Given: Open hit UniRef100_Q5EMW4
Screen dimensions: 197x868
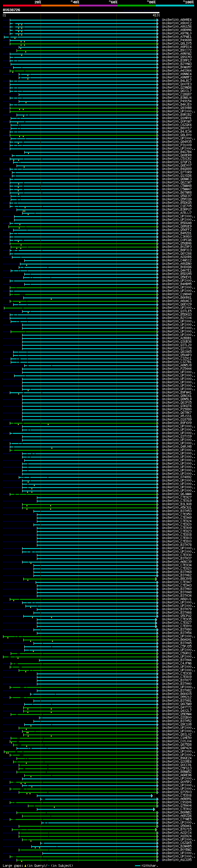Looking at the screenshot, I should point(176,714).
